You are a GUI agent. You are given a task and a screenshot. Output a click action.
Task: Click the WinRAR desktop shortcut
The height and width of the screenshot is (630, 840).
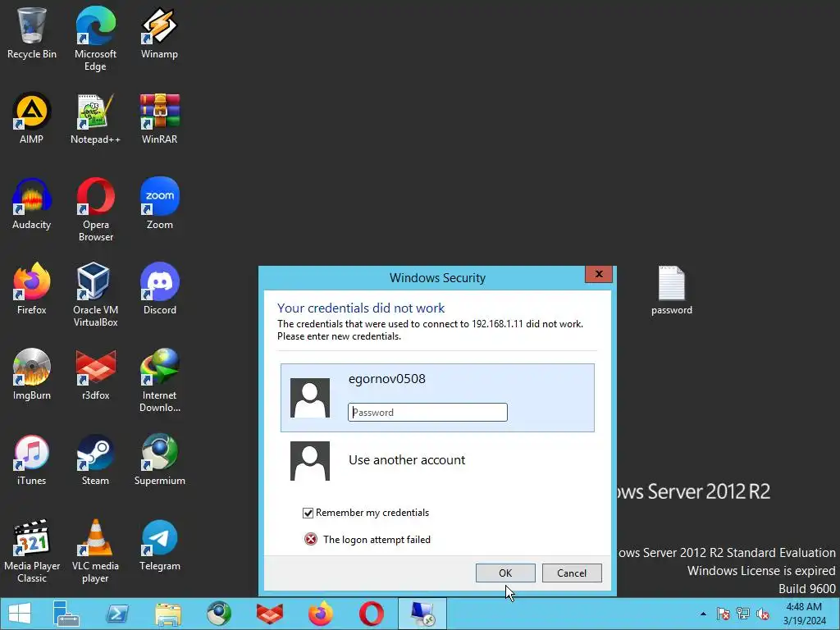click(x=160, y=118)
